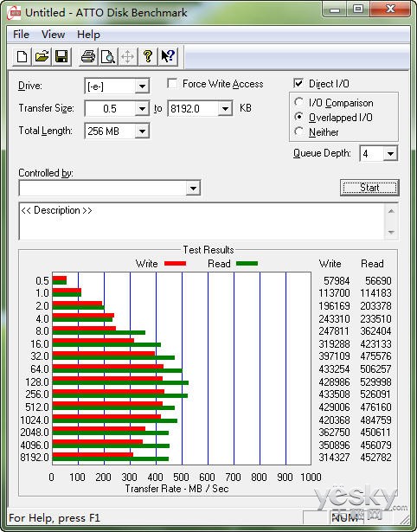Save benchmark results with floppy icon
Screen dimensions: 417x532
61,56
